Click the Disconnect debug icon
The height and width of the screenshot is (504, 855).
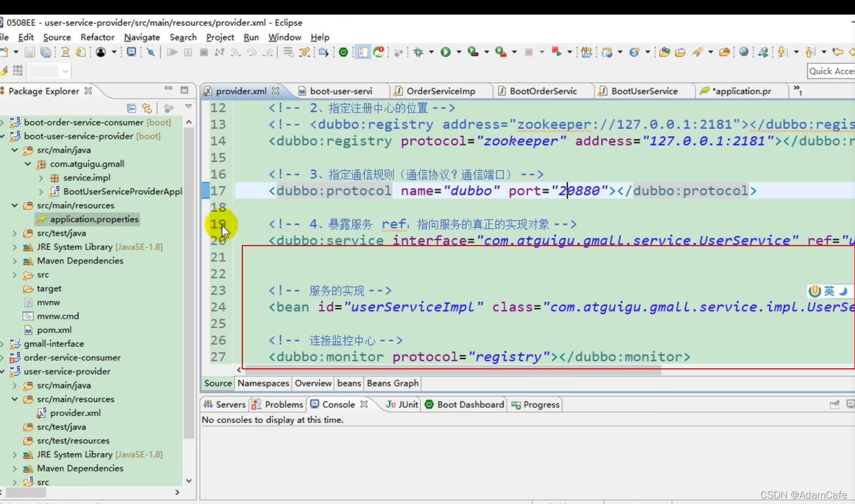click(x=219, y=52)
